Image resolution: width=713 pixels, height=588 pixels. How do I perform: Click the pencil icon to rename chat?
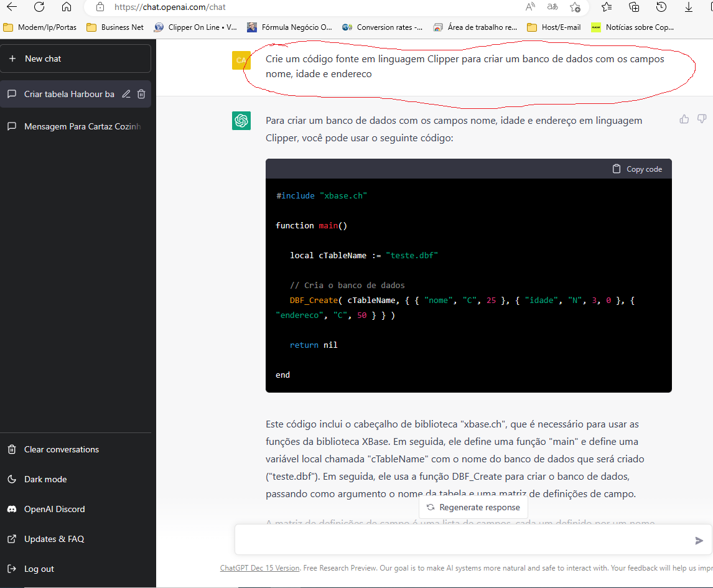(126, 94)
